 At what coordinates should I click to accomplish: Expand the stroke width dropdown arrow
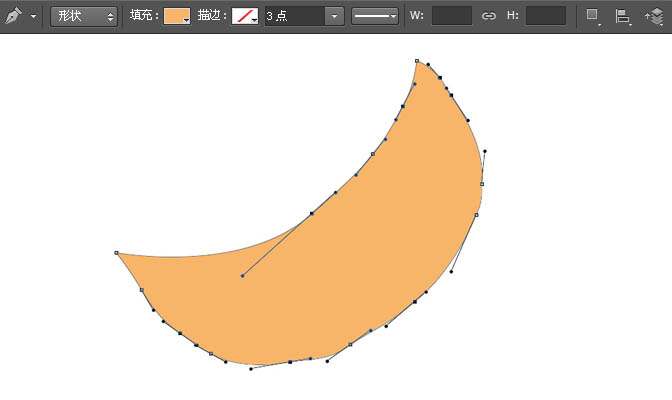tap(334, 17)
